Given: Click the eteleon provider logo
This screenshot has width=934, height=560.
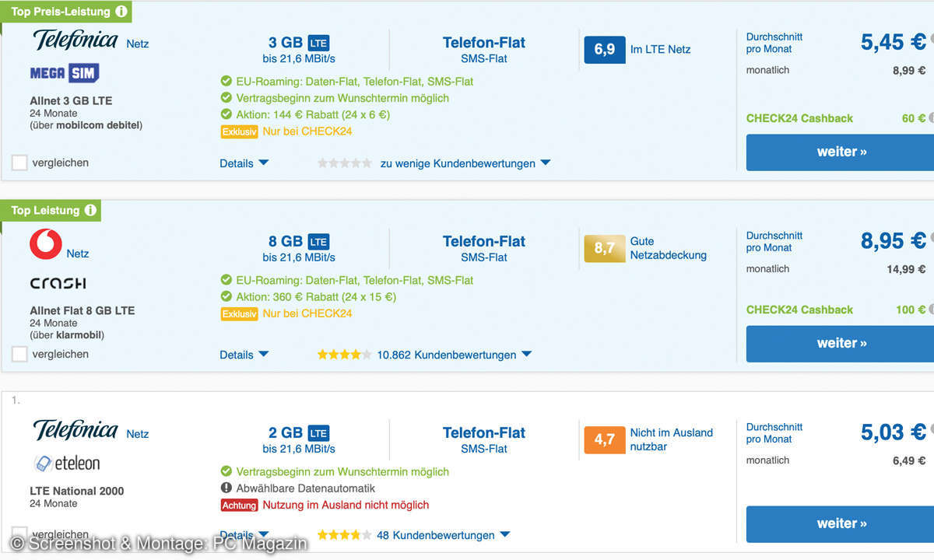Looking at the screenshot, I should click(67, 464).
